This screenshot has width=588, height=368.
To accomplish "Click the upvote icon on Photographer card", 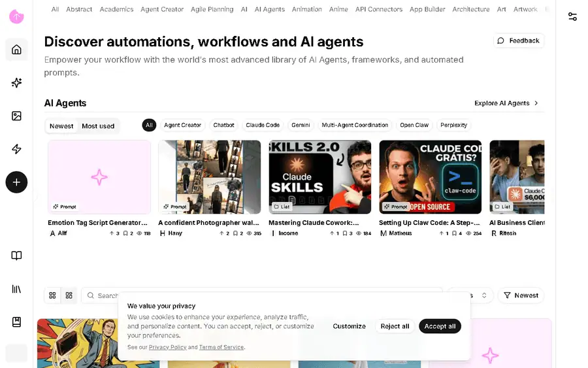I will (221, 233).
